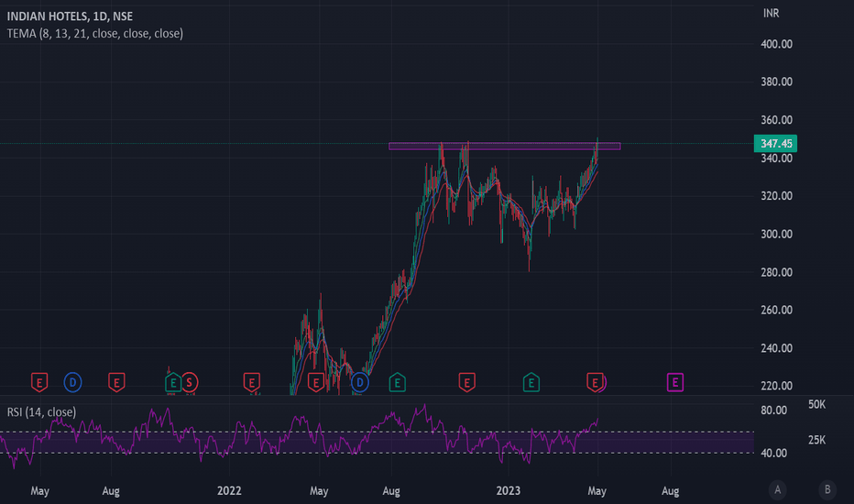Viewport: 854px width, 504px height.
Task: Click the 260.00 price axis label
Action: click(777, 310)
